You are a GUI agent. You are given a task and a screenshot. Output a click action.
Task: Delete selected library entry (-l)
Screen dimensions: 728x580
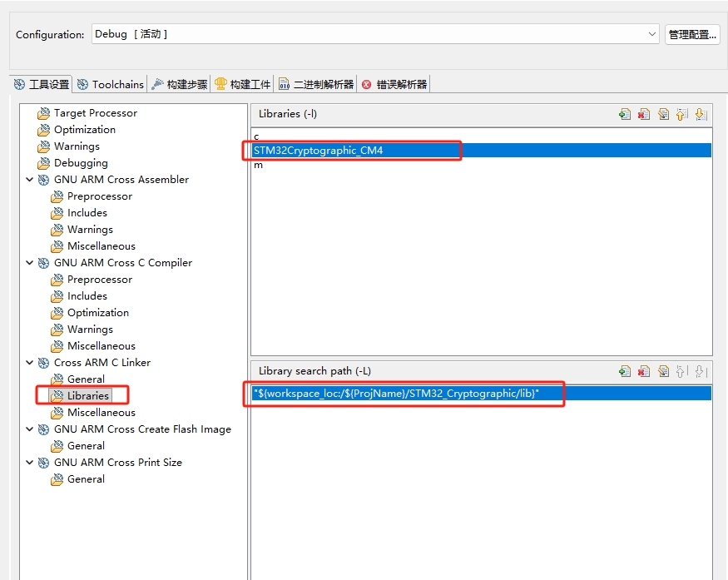[x=644, y=114]
